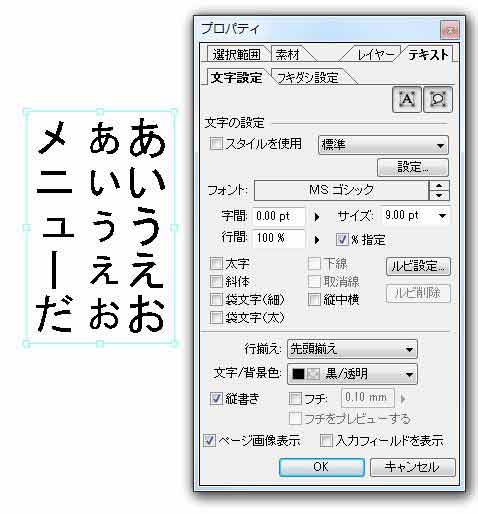Click the top-center text box handle
The image size is (478, 514).
click(99, 111)
